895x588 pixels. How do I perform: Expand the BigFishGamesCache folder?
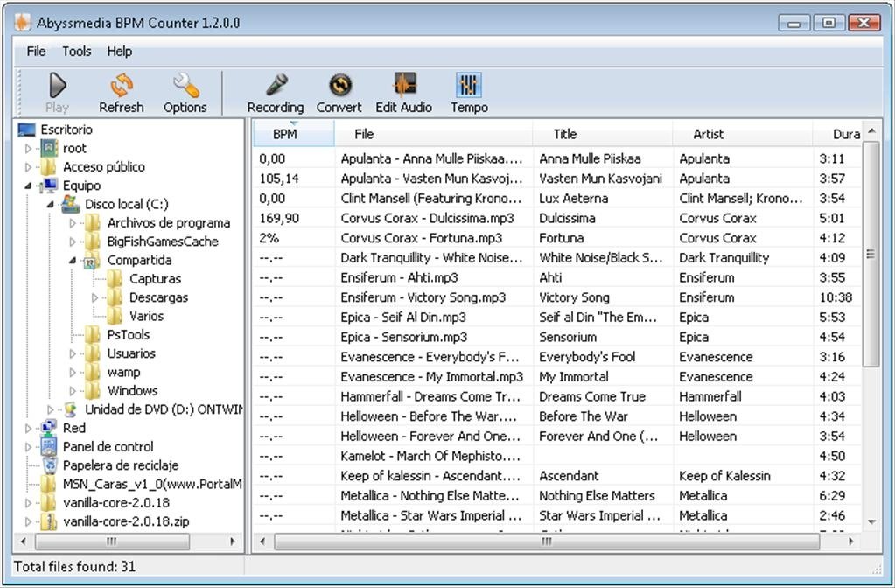click(73, 241)
